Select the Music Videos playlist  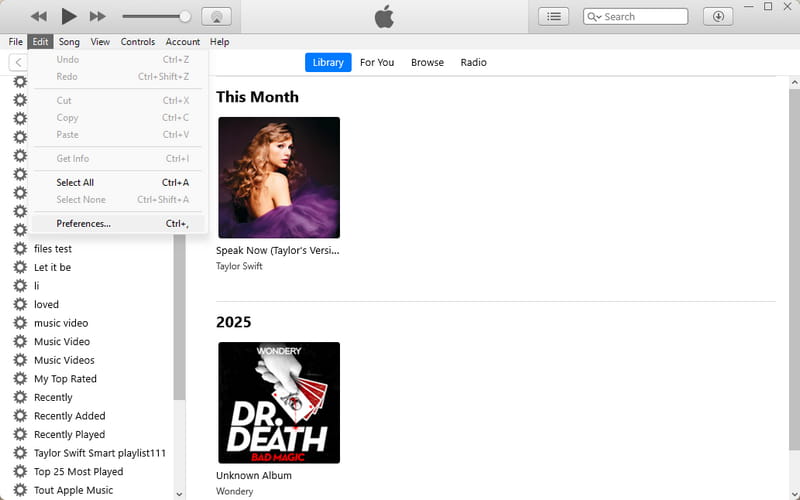(x=64, y=360)
